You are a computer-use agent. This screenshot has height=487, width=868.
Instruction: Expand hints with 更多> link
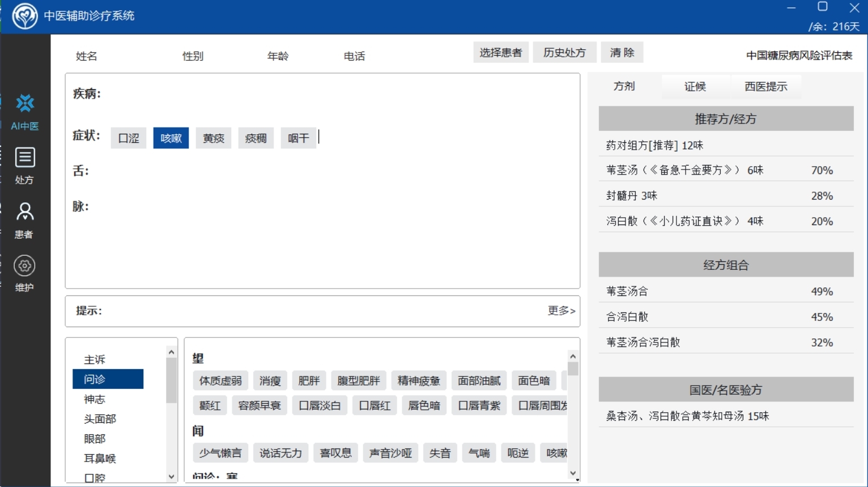(561, 311)
